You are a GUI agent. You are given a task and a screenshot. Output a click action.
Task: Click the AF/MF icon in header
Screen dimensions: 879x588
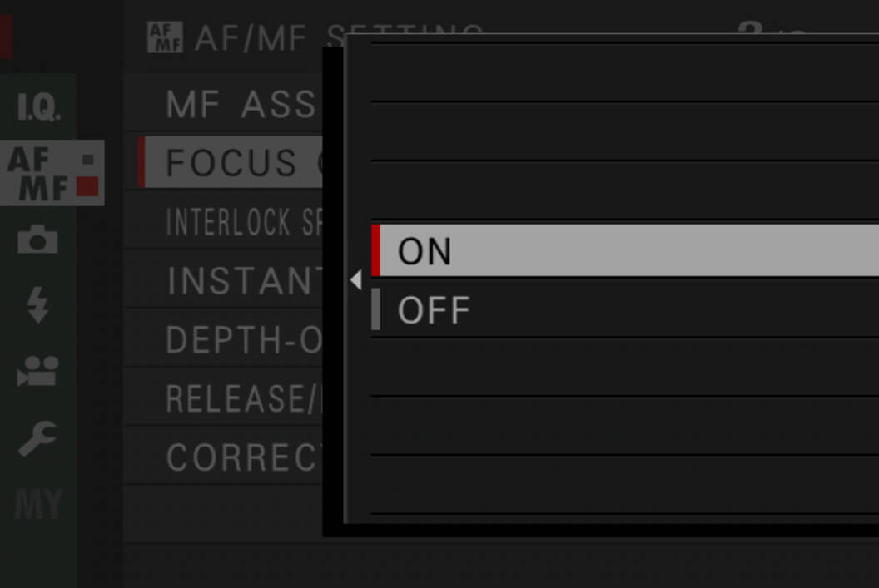(165, 37)
